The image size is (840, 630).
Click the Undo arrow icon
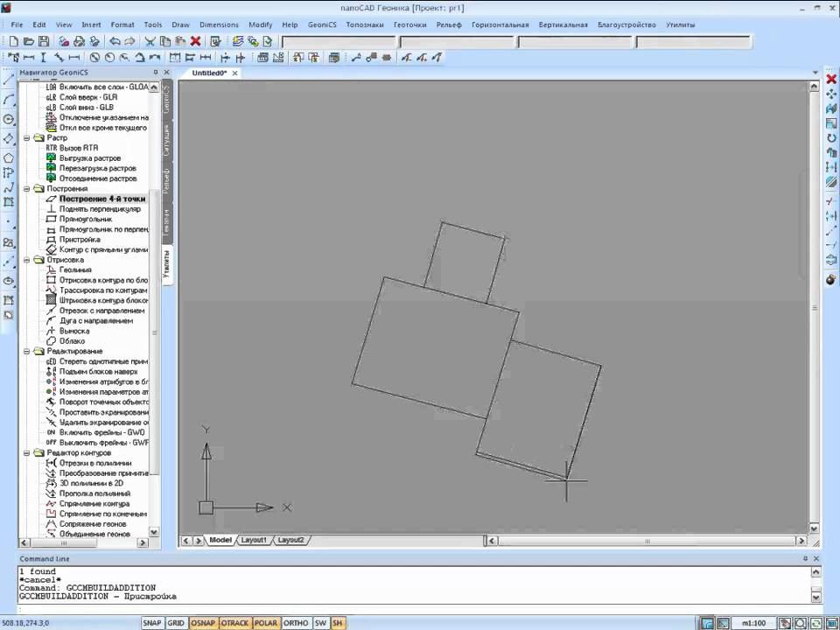(115, 41)
